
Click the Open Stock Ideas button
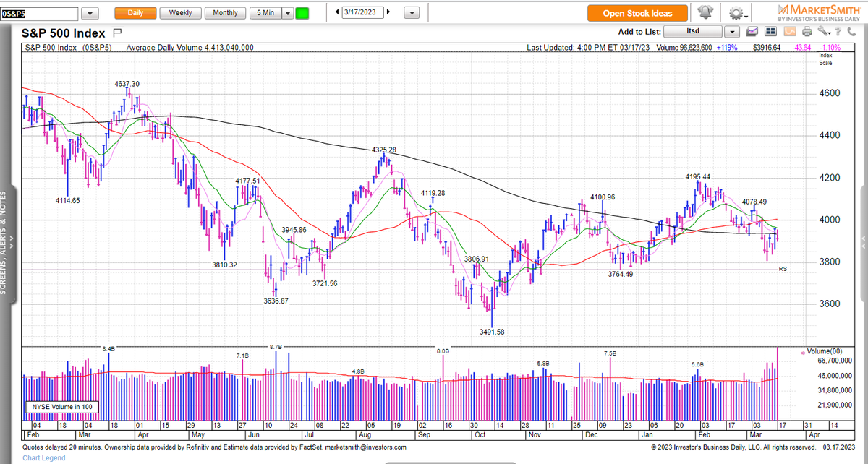click(x=637, y=13)
